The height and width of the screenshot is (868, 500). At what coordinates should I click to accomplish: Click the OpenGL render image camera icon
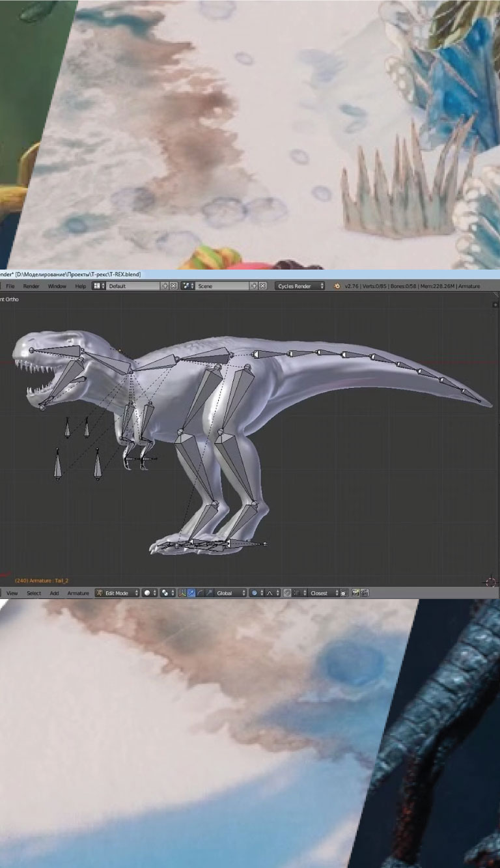click(x=355, y=593)
